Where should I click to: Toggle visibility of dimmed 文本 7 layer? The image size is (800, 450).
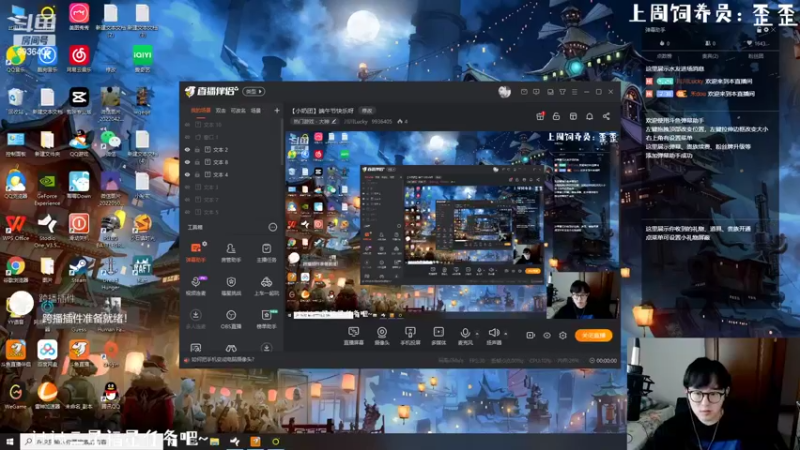point(187,199)
